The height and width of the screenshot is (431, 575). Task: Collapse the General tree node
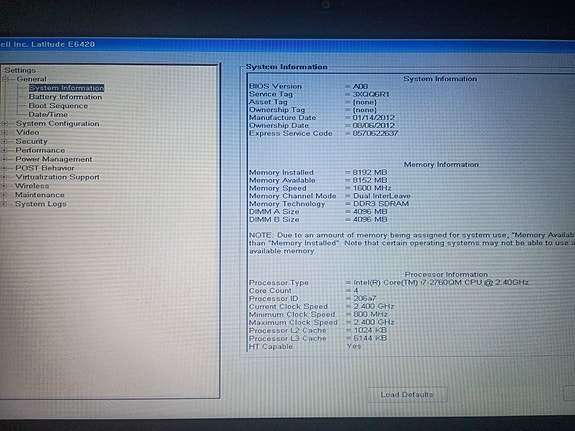(5, 79)
